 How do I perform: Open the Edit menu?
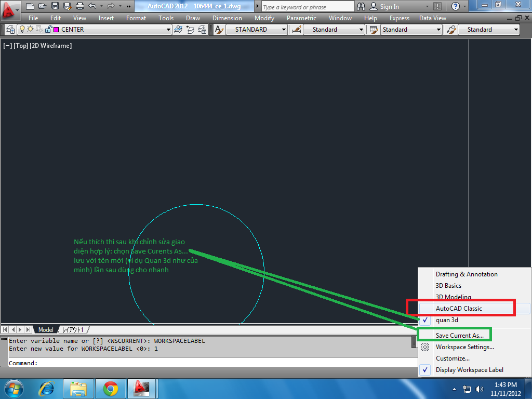pyautogui.click(x=55, y=18)
